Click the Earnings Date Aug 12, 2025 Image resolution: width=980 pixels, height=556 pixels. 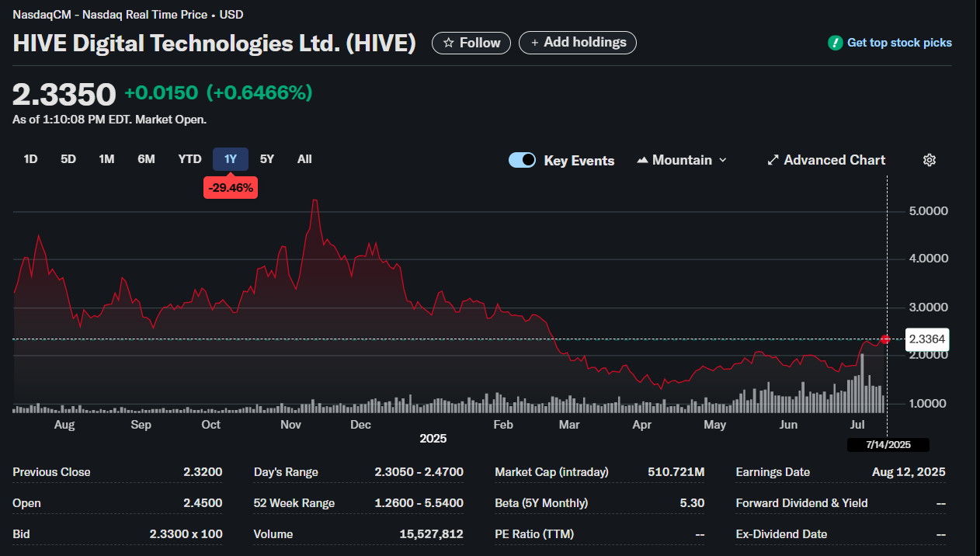(x=909, y=472)
